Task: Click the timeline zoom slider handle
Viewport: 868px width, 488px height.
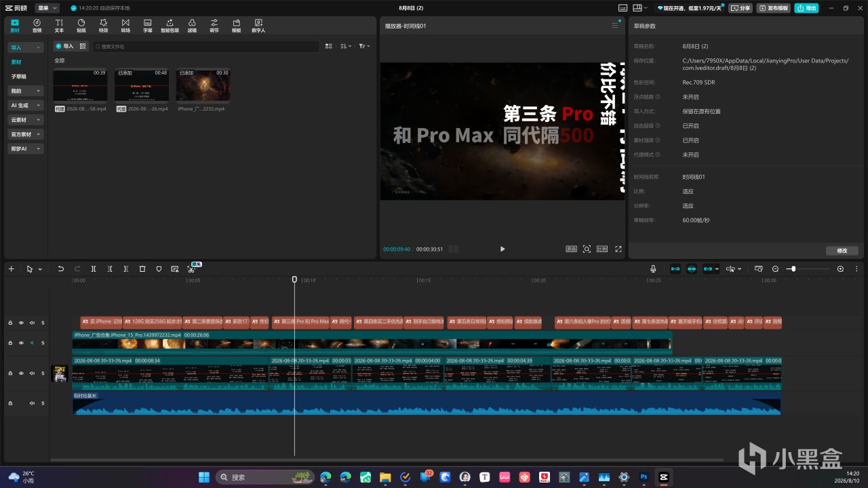Action: (793, 269)
